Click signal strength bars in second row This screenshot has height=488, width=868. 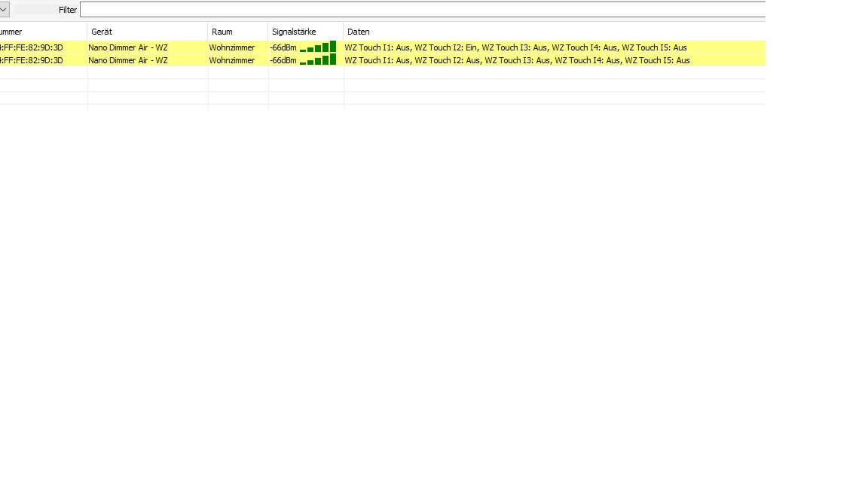pos(318,59)
